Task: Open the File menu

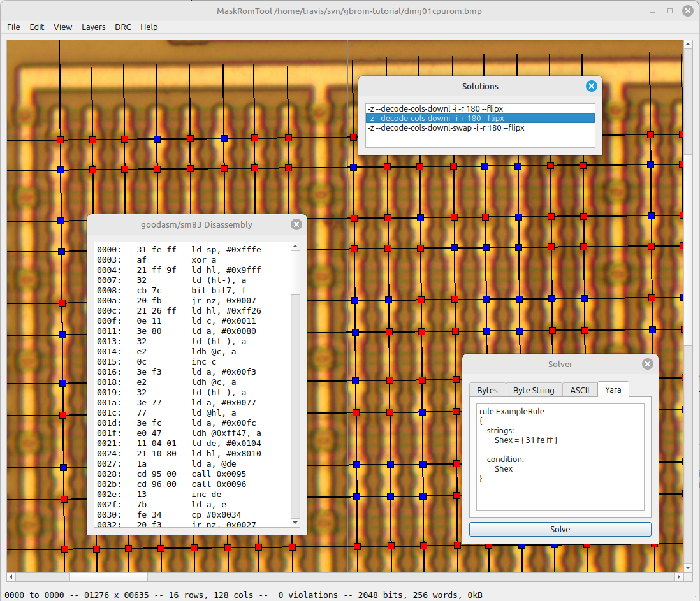Action: pos(13,27)
